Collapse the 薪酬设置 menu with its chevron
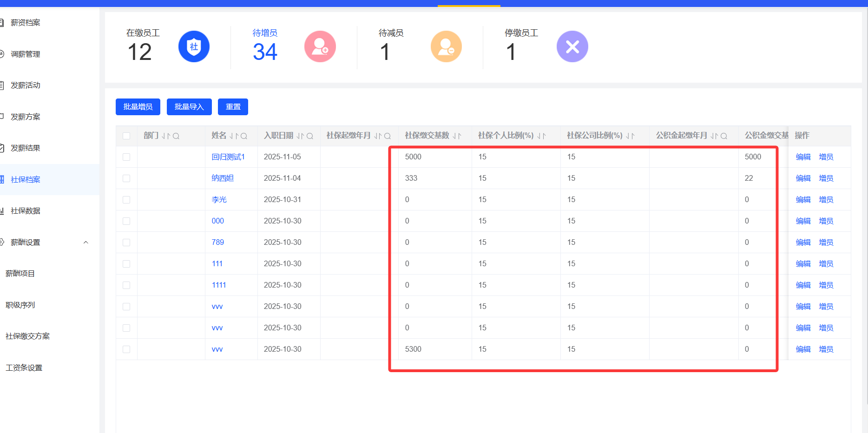 85,243
